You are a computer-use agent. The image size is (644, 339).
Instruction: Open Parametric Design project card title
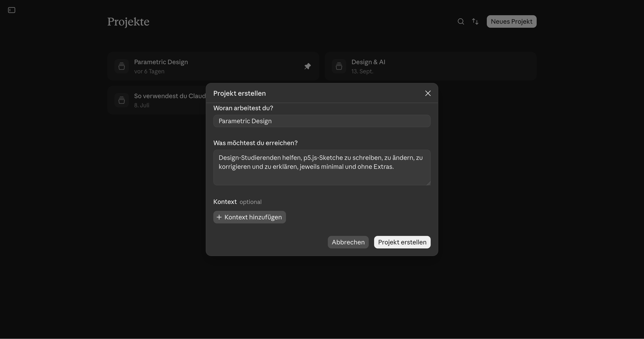tap(161, 62)
